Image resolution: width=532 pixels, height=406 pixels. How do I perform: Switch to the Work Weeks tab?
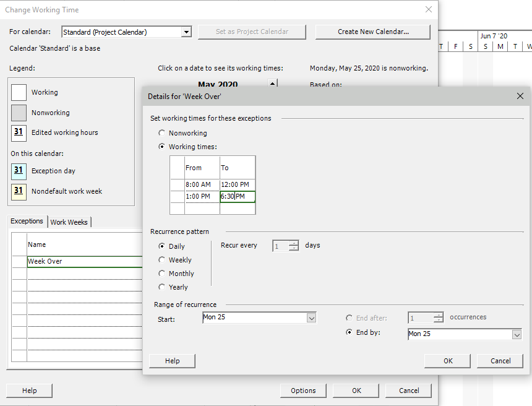pyautogui.click(x=69, y=221)
